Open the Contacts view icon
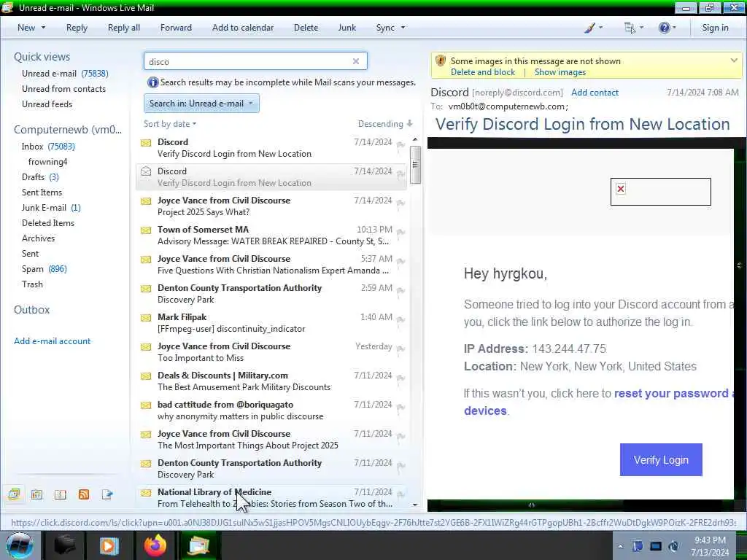Viewport: 747px width, 560px height. click(60, 494)
